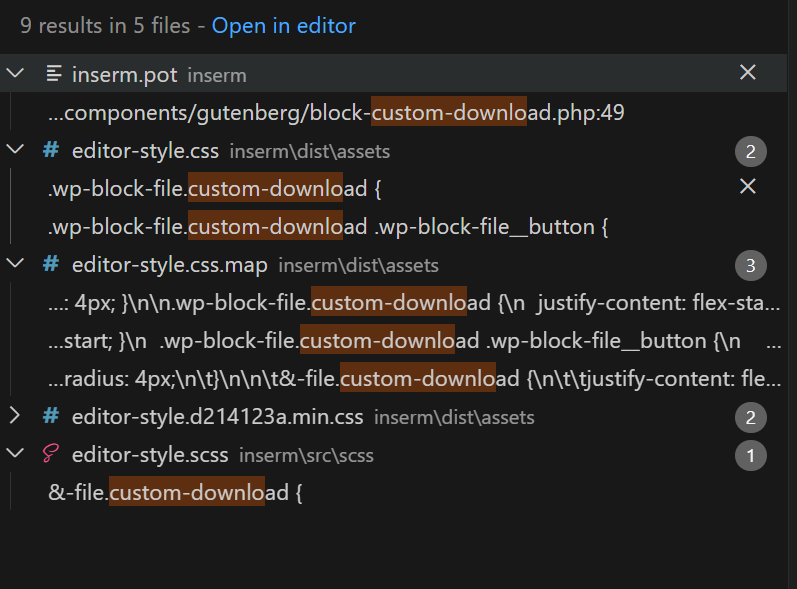Click the "Open in editor" link
The height and width of the screenshot is (589, 797).
(x=283, y=26)
